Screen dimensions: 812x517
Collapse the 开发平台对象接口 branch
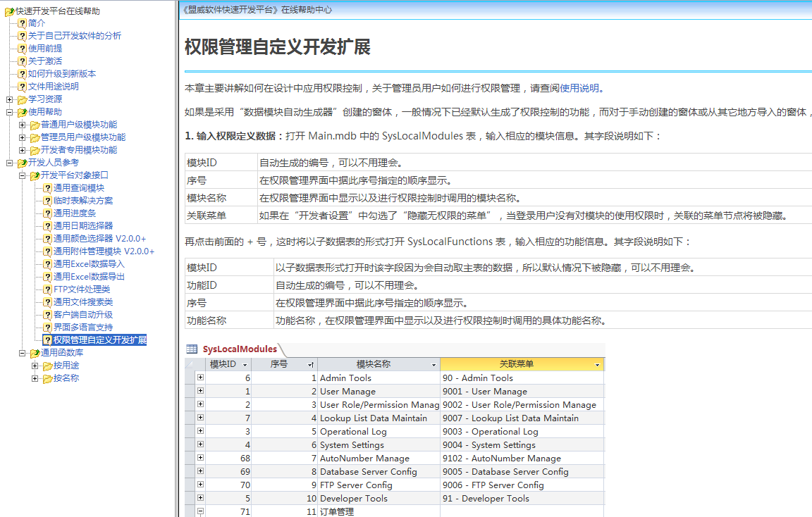[23, 175]
